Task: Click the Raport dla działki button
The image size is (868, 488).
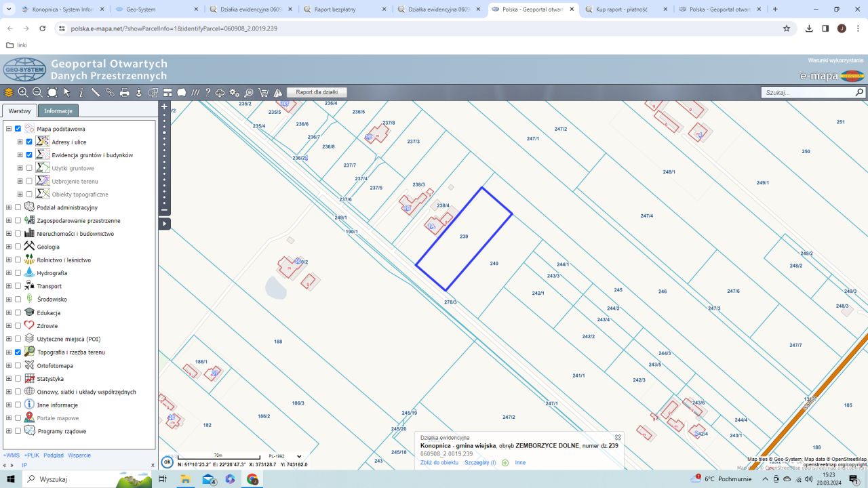Action: (x=317, y=92)
